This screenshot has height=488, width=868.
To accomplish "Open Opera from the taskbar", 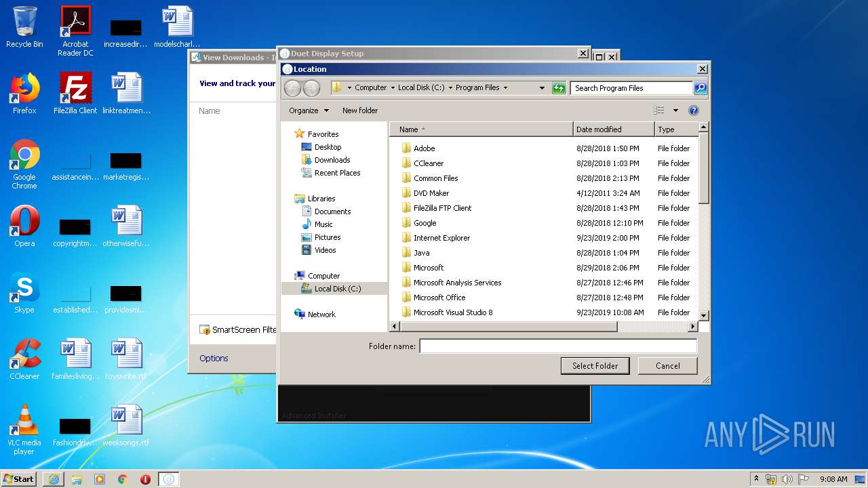I will (145, 479).
